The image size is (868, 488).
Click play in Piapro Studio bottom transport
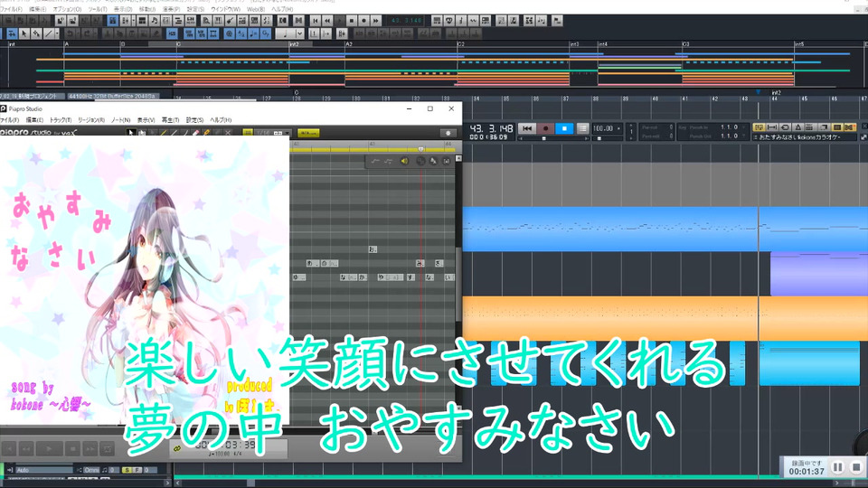coord(49,449)
